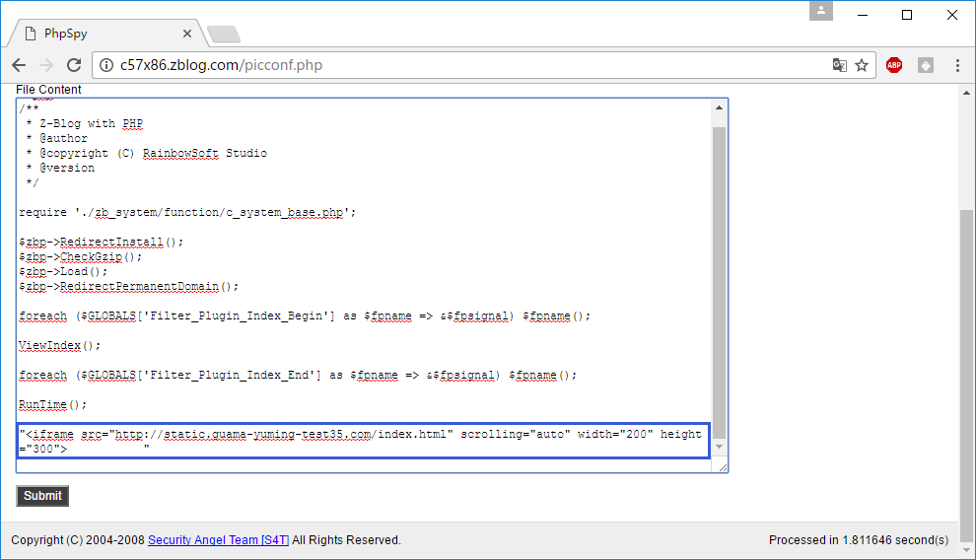The height and width of the screenshot is (560, 976).
Task: Click the page scrollbar down arrow
Action: [x=966, y=550]
